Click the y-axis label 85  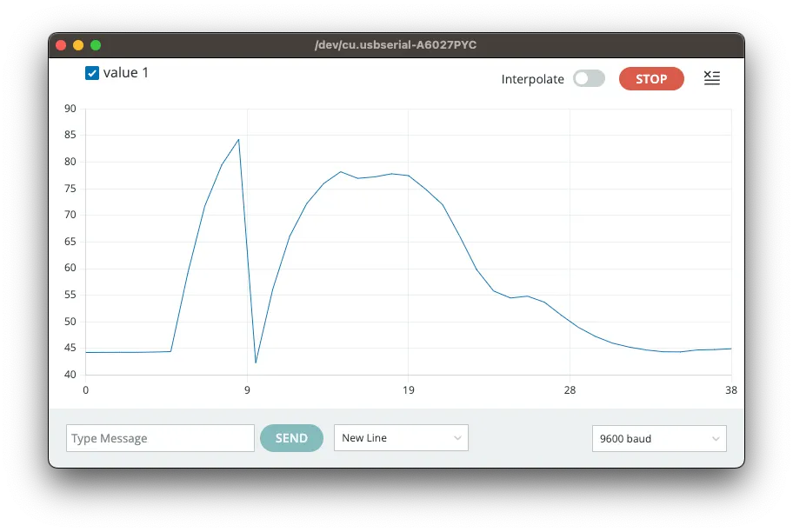70,135
